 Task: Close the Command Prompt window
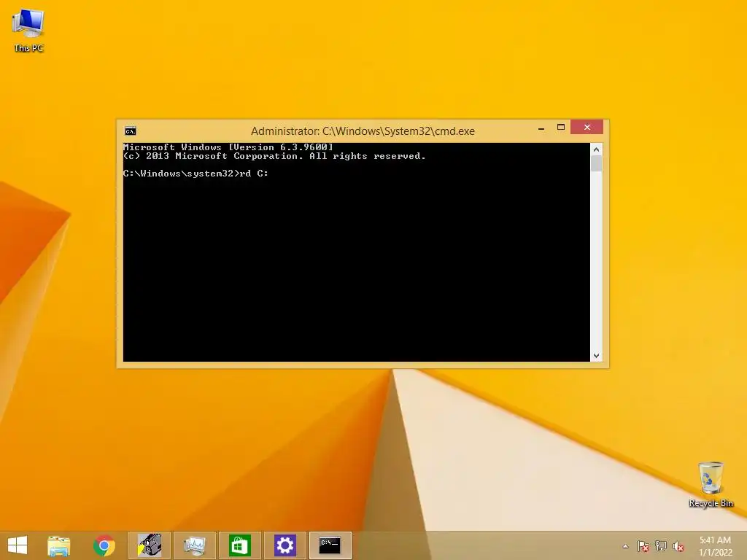[587, 127]
